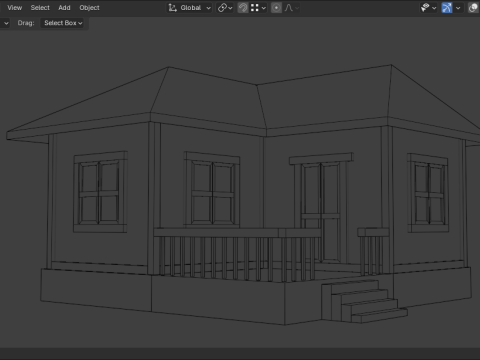Open proportional editing falloff curve menu
Viewport: 480px width, 360px height.
pos(291,8)
